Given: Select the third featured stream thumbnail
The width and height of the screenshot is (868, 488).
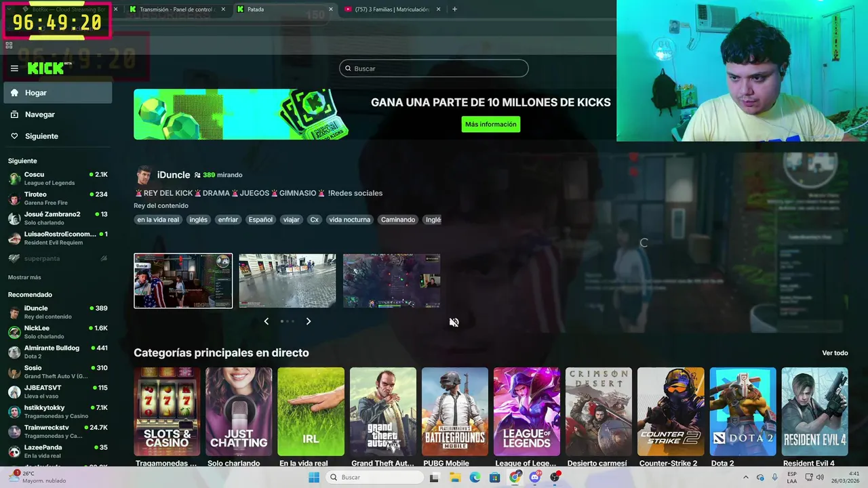Looking at the screenshot, I should pos(392,281).
